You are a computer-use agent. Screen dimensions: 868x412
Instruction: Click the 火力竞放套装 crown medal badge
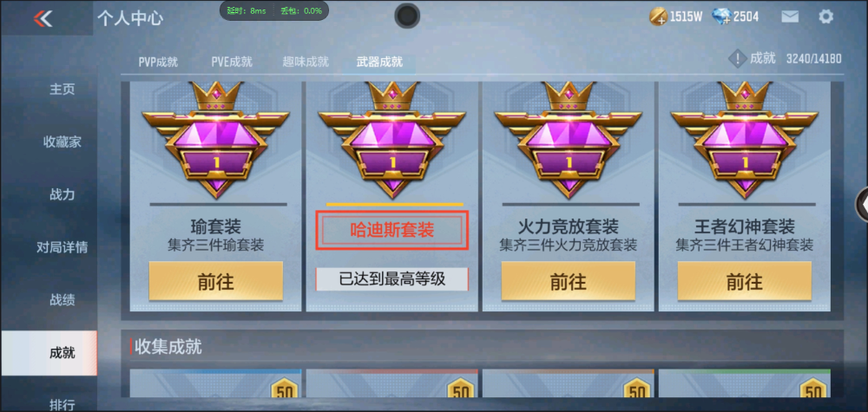pyautogui.click(x=568, y=140)
